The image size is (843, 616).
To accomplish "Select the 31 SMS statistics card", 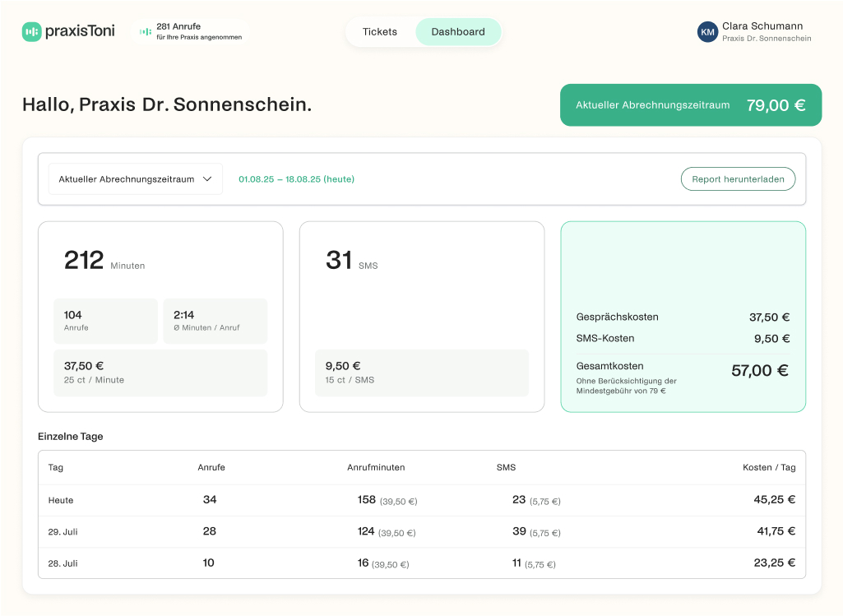I will pos(422,316).
